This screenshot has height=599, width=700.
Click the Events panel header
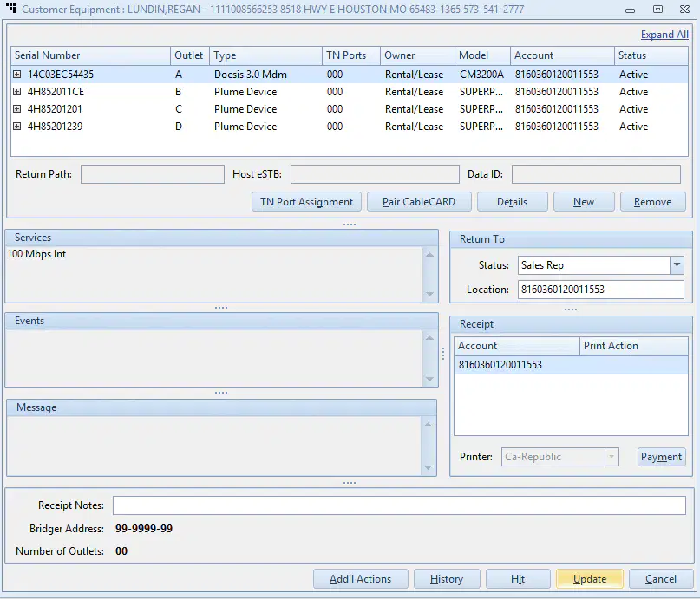(x=221, y=321)
